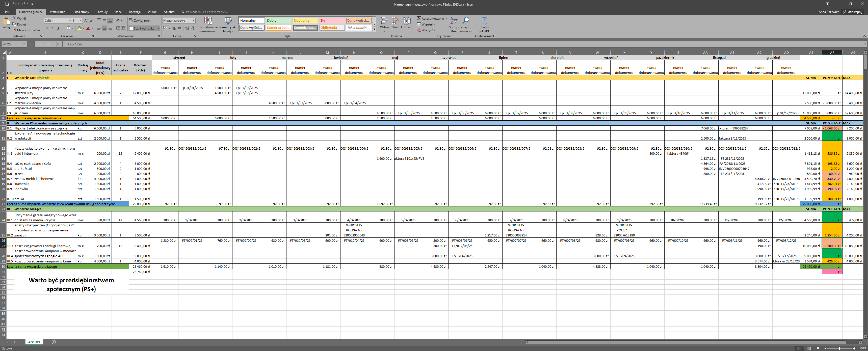The width and height of the screenshot is (868, 351).
Task: Click the zoom slider in status bar
Action: tap(839, 348)
